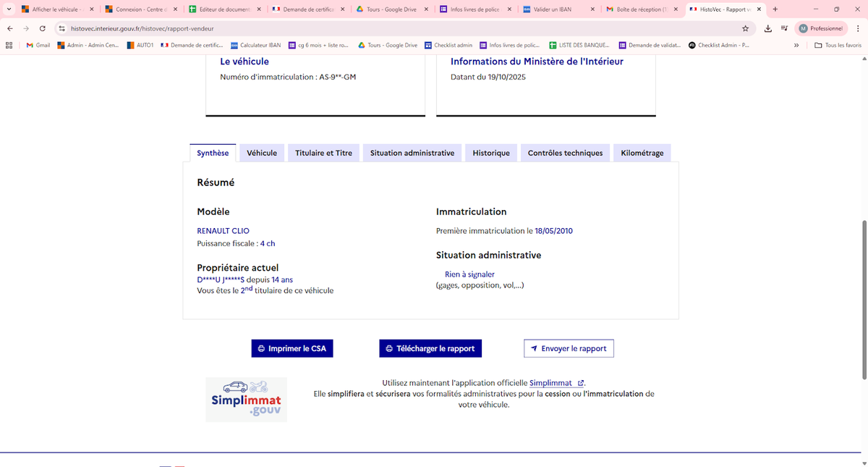Reload the page with the refresh icon

click(x=43, y=28)
